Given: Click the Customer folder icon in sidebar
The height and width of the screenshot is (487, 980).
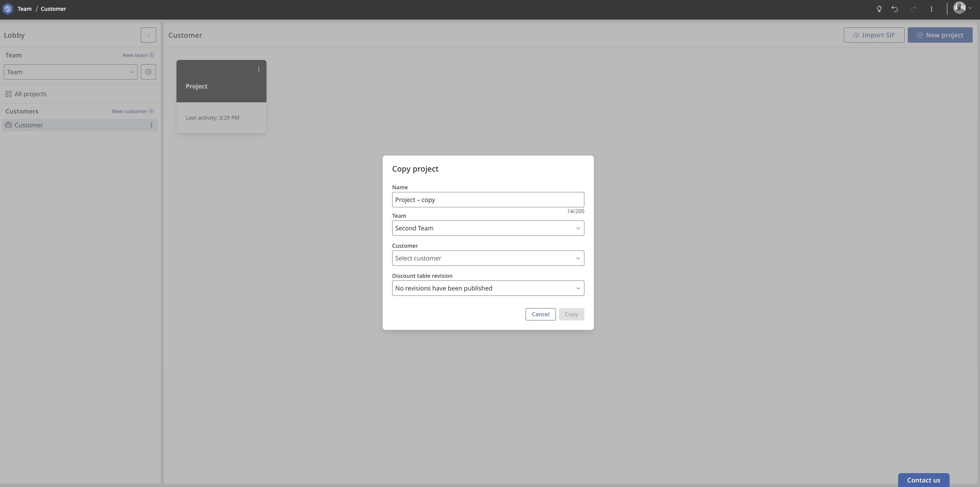Looking at the screenshot, I should 8,125.
